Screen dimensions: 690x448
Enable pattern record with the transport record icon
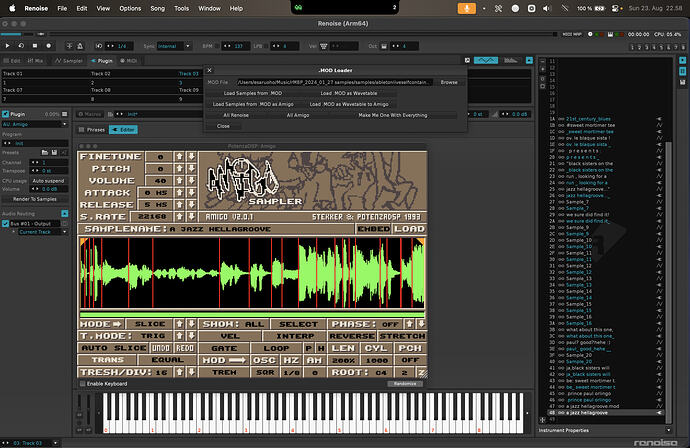click(x=48, y=46)
